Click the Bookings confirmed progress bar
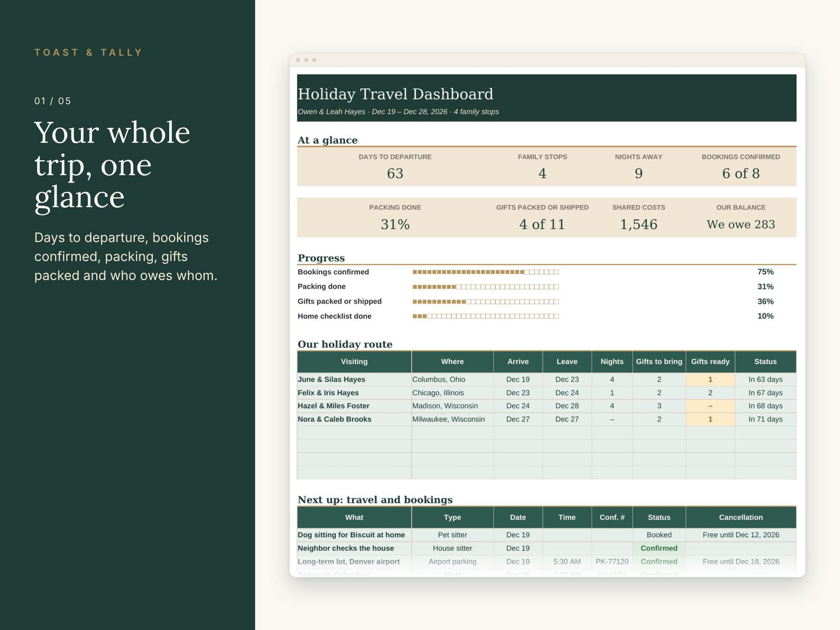This screenshot has height=630, width=840. 485,272
